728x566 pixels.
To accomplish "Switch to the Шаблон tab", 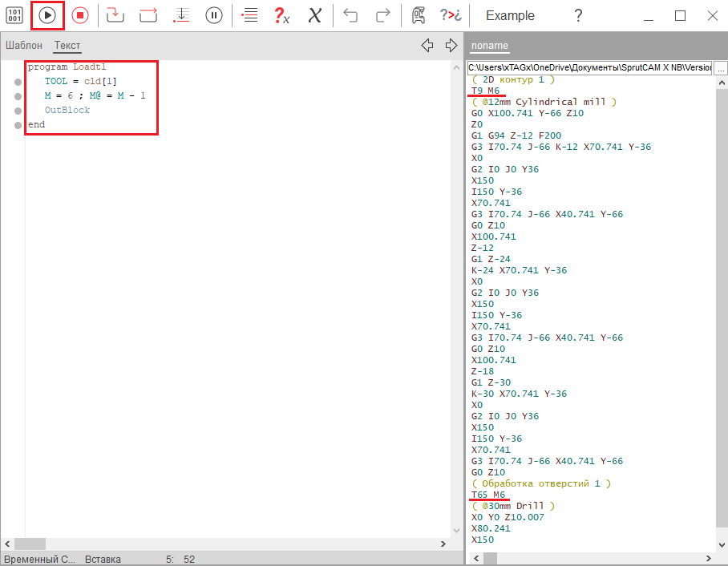I will pos(24,46).
